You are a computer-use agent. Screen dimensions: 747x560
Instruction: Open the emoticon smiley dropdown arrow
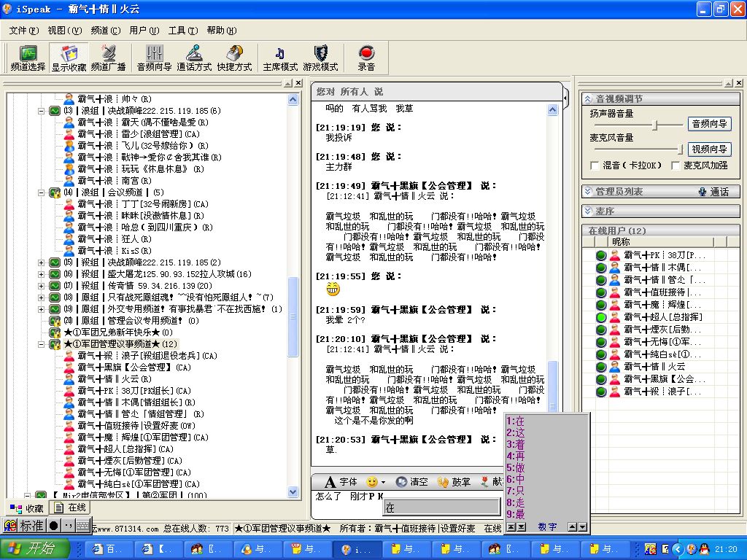point(384,483)
